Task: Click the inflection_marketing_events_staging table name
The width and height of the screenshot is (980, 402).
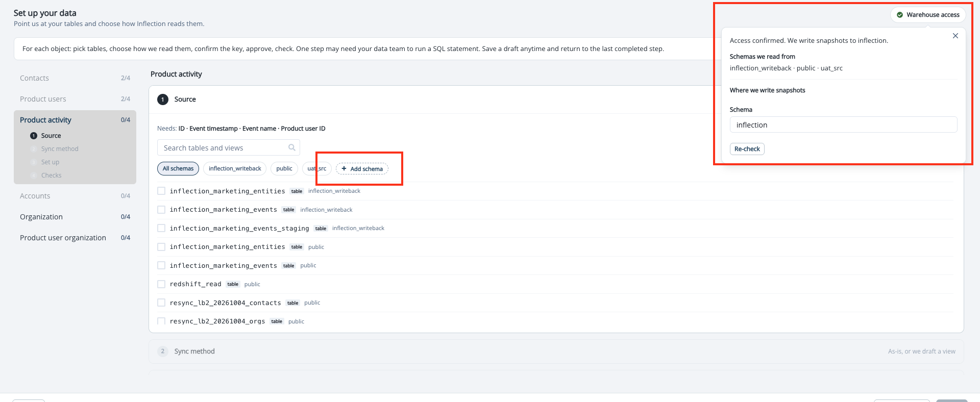Action: click(x=239, y=228)
